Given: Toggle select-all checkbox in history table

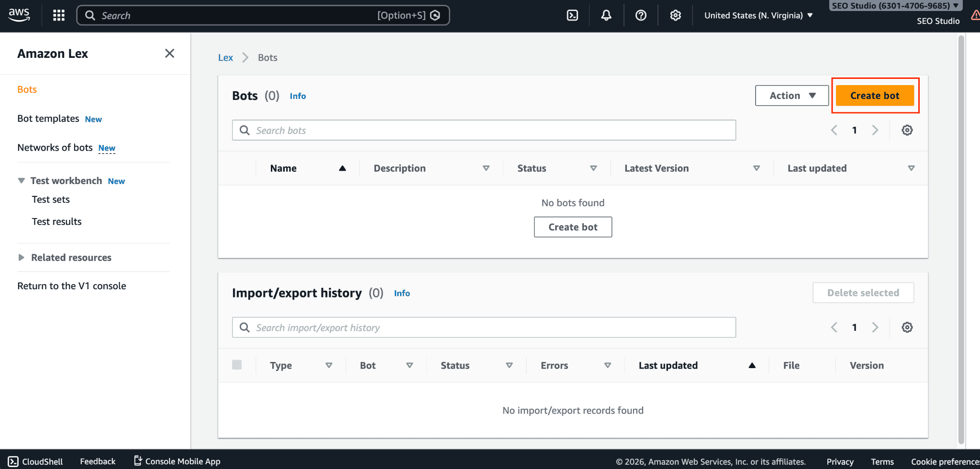Looking at the screenshot, I should [237, 365].
